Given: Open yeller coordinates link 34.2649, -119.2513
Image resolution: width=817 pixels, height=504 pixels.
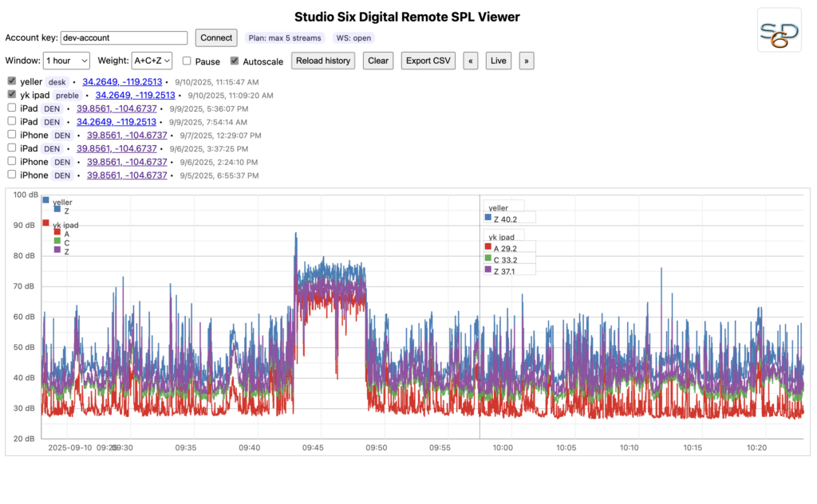Looking at the screenshot, I should [122, 82].
